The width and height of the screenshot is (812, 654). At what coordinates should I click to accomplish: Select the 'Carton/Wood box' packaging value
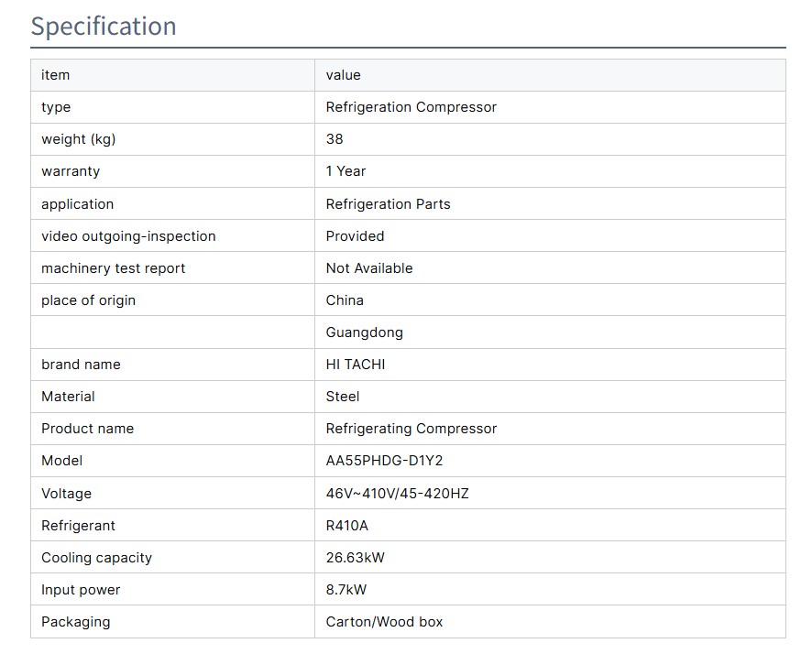point(384,622)
